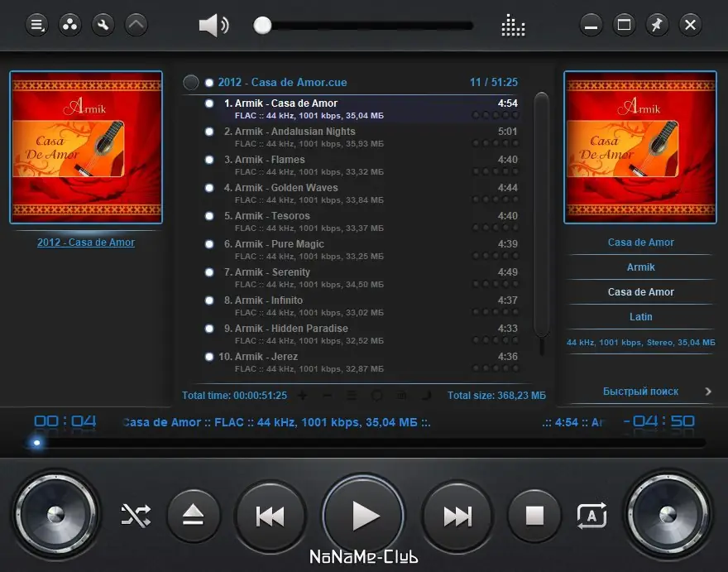Toggle checkbox for track Jerez
Image resolution: width=728 pixels, height=572 pixels.
[x=209, y=357]
